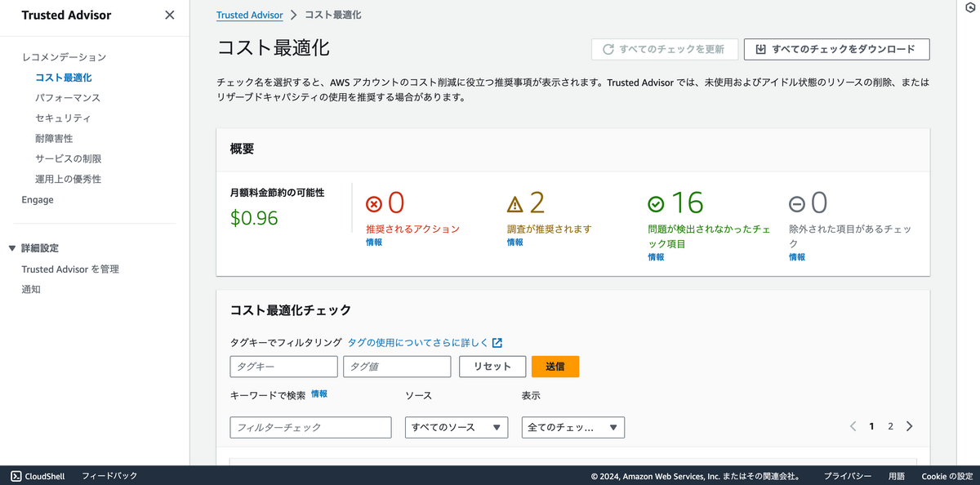Select 耐障害性 in the sidebar
Image resolution: width=980 pixels, height=485 pixels.
point(54,139)
